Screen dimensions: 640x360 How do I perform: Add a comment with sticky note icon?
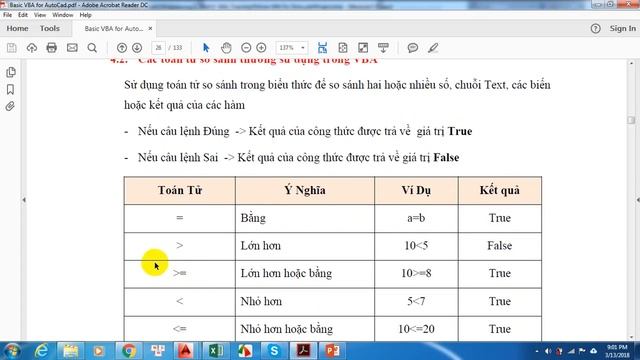[413, 48]
